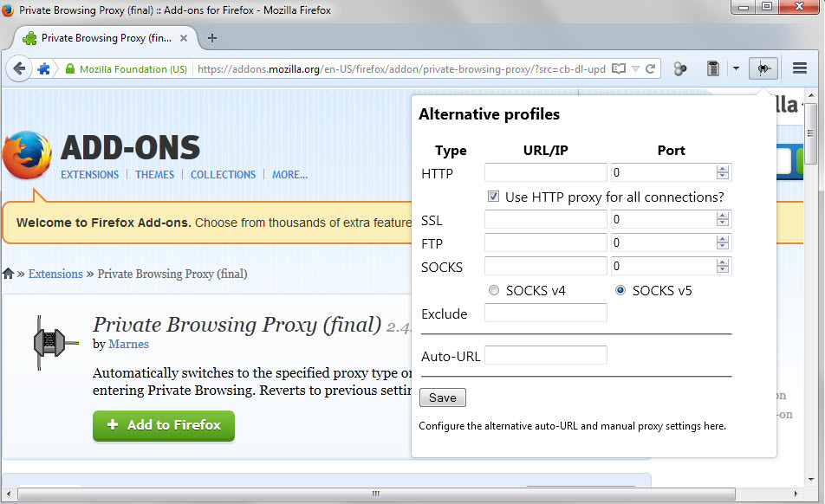825x504 pixels.
Task: Click the Add to Firefox button
Action: pos(164,425)
